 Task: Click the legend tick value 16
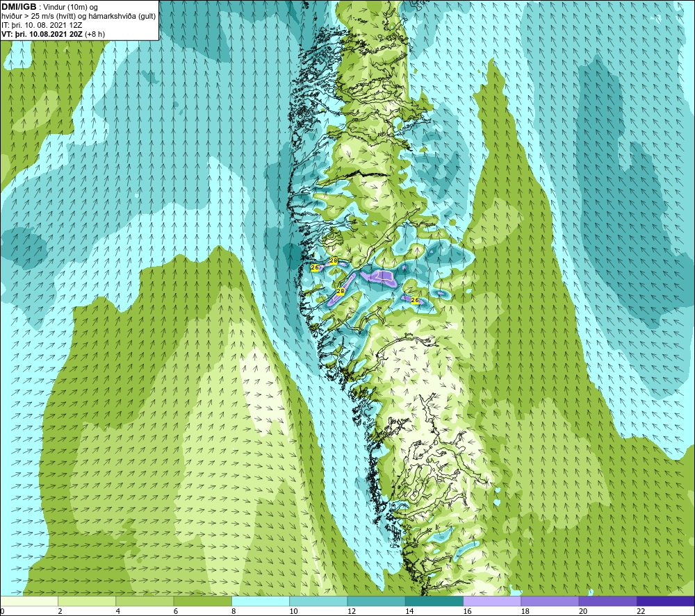(467, 612)
